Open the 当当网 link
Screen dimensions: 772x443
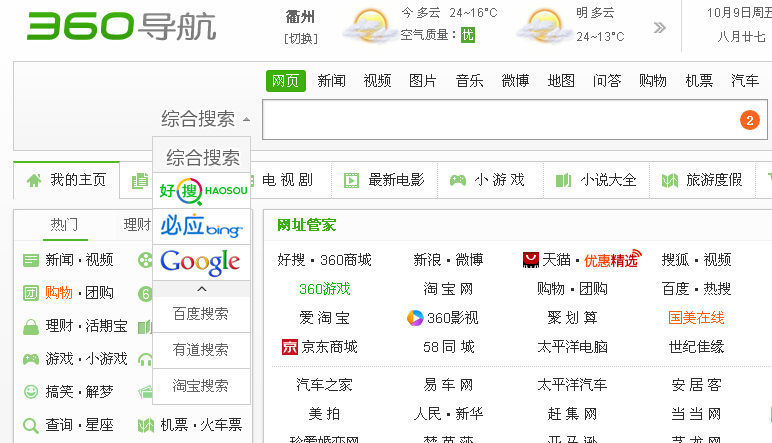click(696, 413)
